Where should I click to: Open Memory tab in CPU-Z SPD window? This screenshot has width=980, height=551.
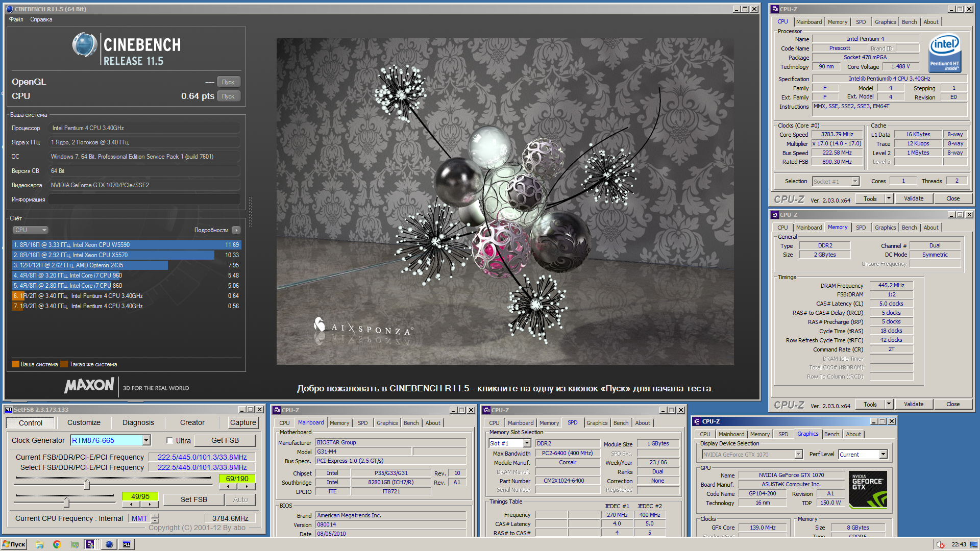(x=549, y=423)
